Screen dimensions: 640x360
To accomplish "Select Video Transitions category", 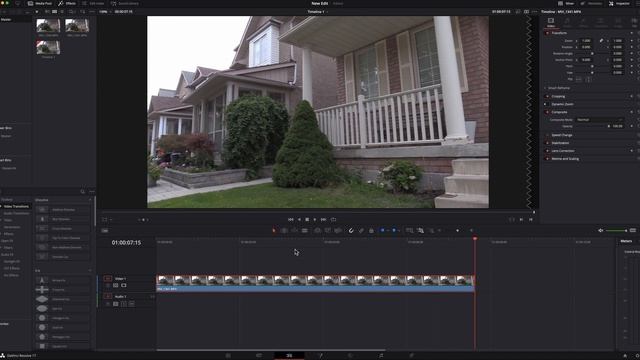I will point(16,207).
